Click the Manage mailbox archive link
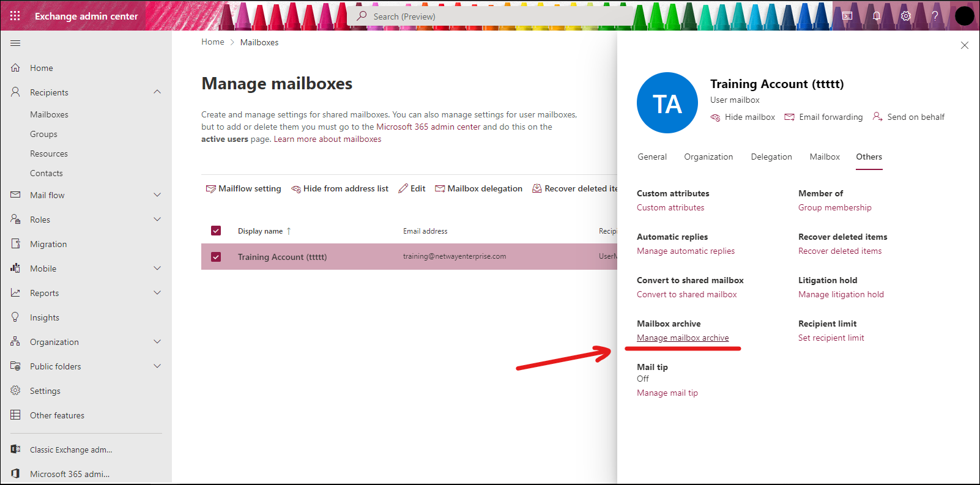The width and height of the screenshot is (980, 485). 683,338
